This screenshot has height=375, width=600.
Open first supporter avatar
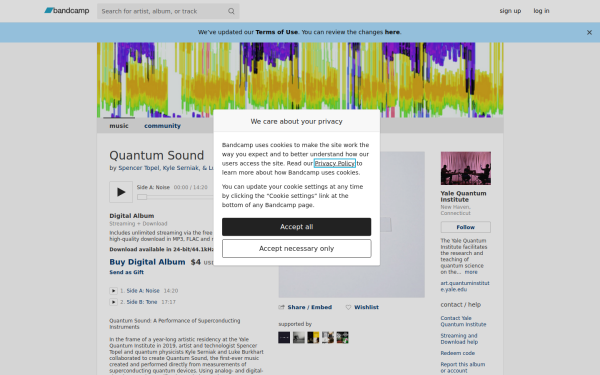284,338
